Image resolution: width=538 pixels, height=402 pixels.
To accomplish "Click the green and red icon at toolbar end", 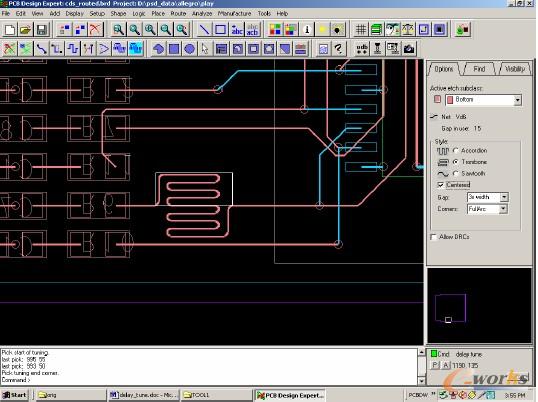I will click(x=462, y=30).
